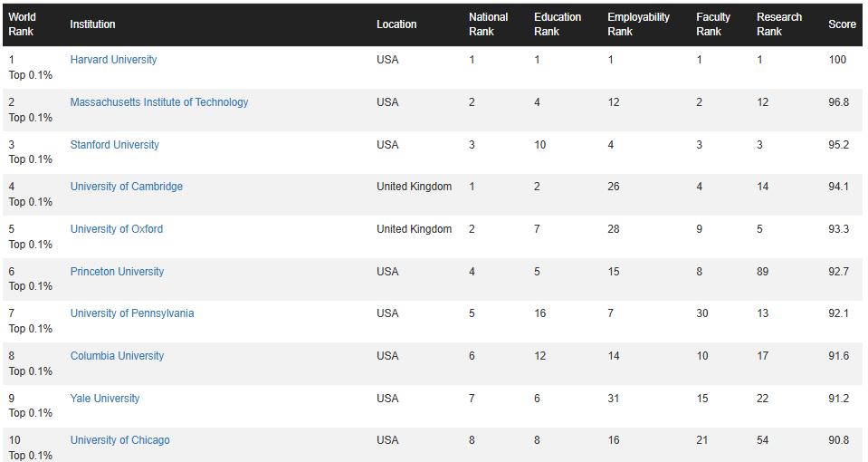Open the Harvard University link
Viewport: 868px width, 462px height.
pos(113,60)
